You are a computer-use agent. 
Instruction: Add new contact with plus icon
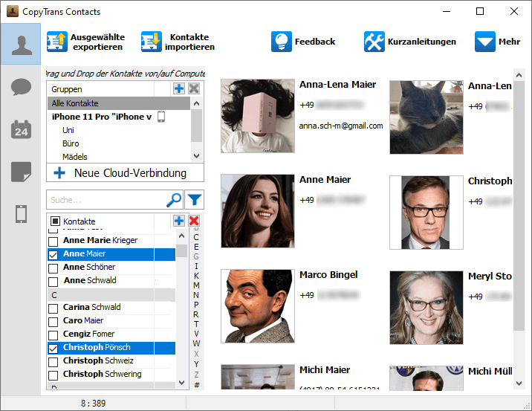[179, 221]
